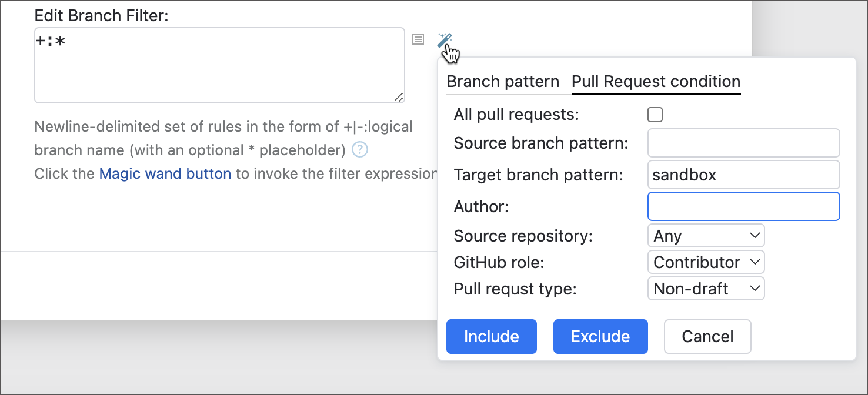Click the magic wand filter builder icon
The image size is (868, 395).
(x=445, y=39)
